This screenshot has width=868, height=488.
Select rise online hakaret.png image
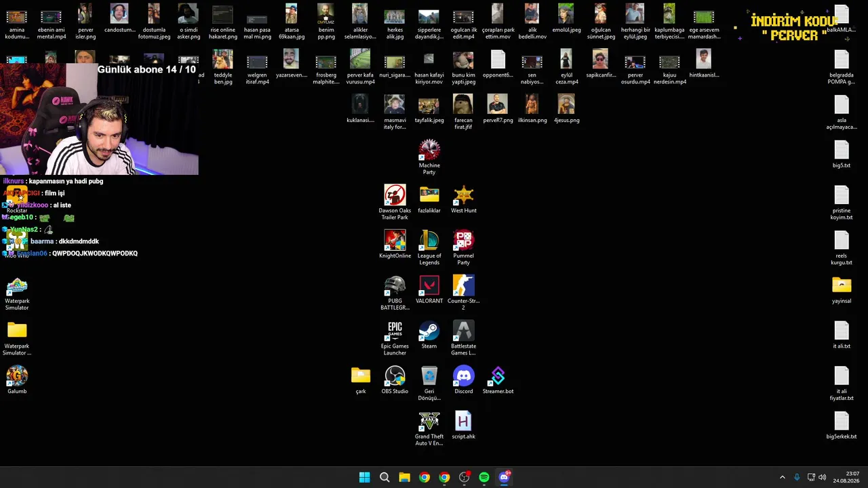(x=223, y=22)
